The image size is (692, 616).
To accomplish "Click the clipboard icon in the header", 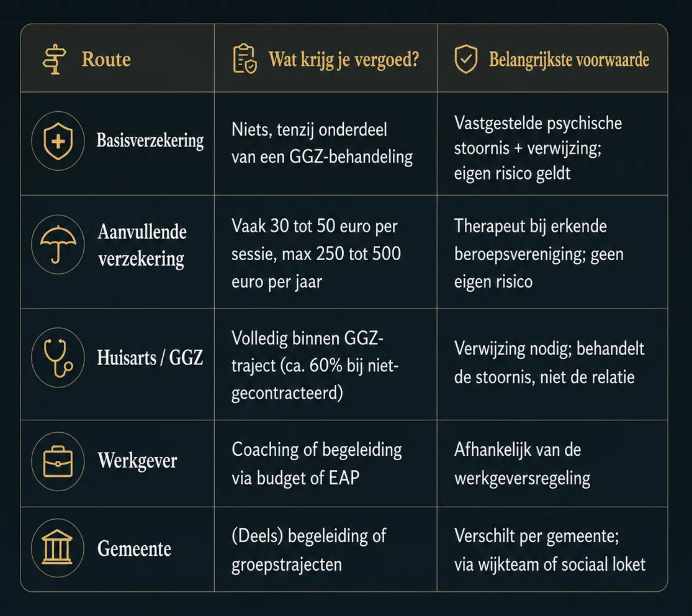I will [245, 58].
